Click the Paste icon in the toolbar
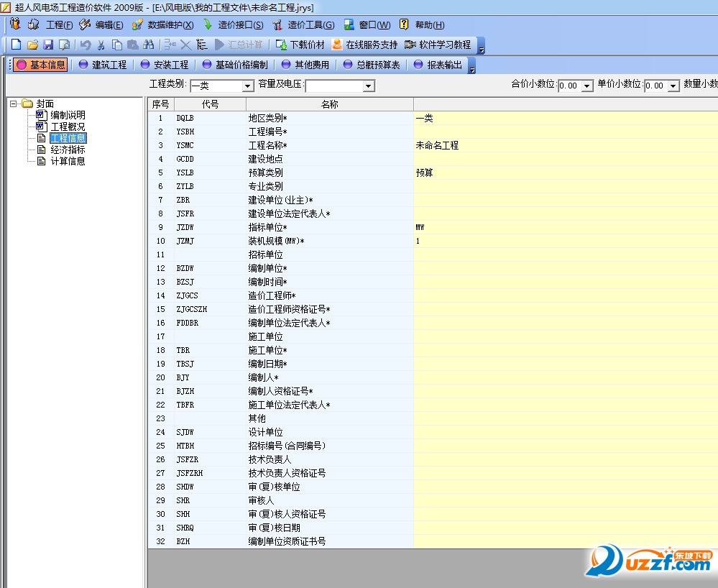This screenshot has height=588, width=718. [x=133, y=45]
